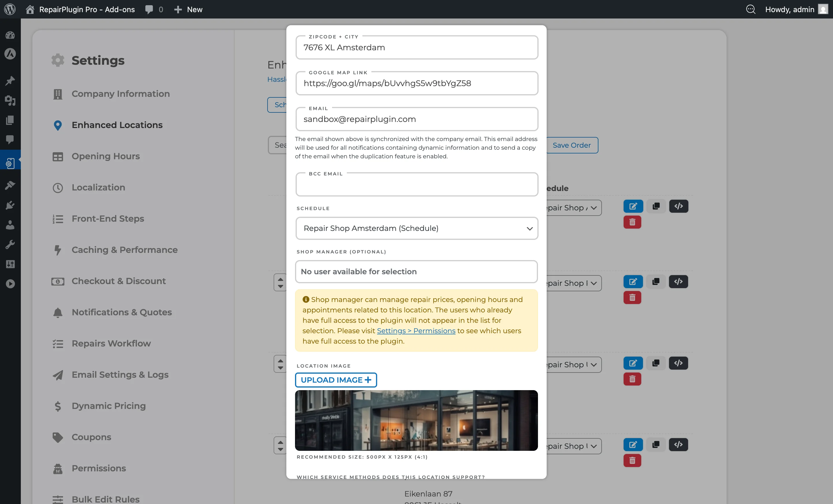Click the Dashboard icon in WordPress sidebar
This screenshot has height=504, width=833.
[x=10, y=35]
